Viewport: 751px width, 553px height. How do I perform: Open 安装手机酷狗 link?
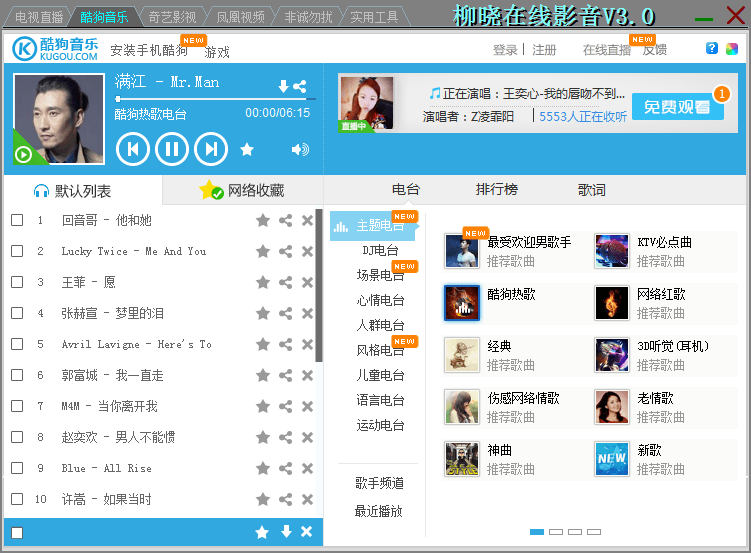tap(149, 50)
